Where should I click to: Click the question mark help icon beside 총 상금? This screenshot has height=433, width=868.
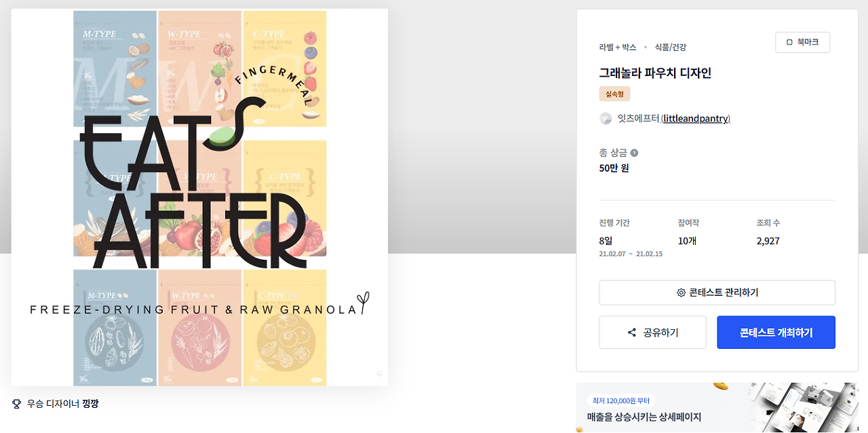(634, 153)
